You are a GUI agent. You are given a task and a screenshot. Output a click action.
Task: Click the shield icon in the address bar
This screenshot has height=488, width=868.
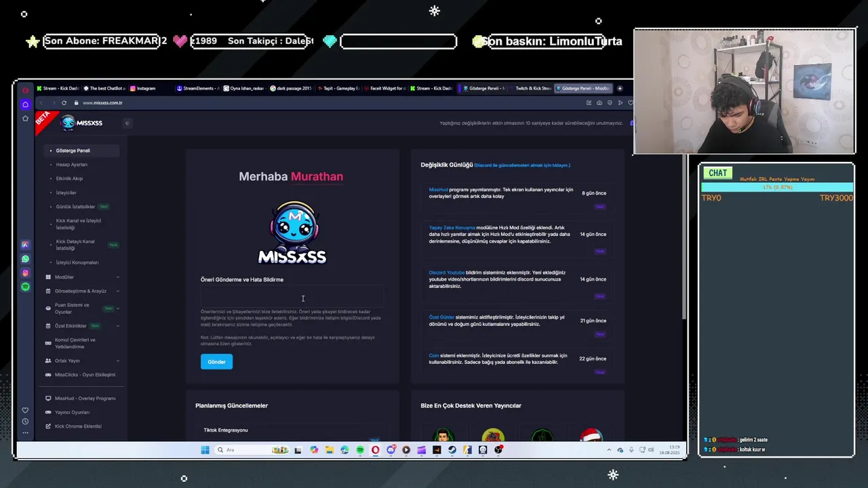click(610, 103)
